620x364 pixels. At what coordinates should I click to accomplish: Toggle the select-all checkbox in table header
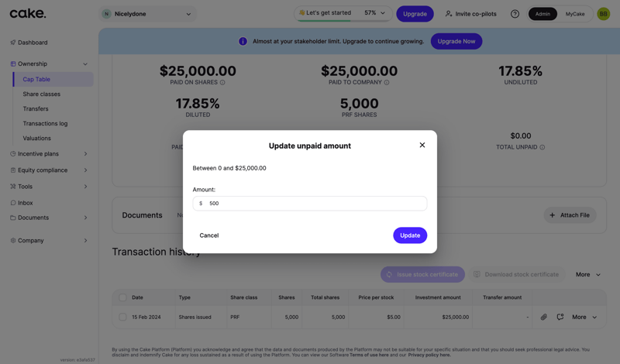(x=122, y=297)
